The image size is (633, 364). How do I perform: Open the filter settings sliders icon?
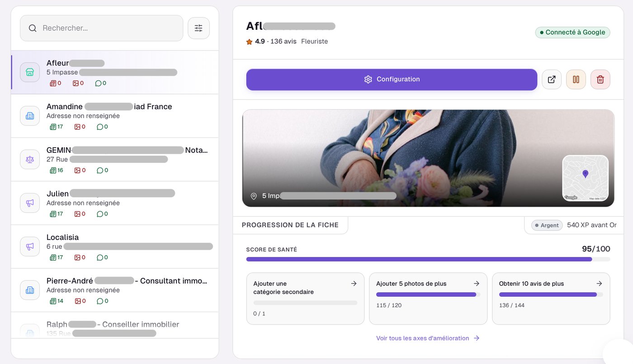point(198,28)
